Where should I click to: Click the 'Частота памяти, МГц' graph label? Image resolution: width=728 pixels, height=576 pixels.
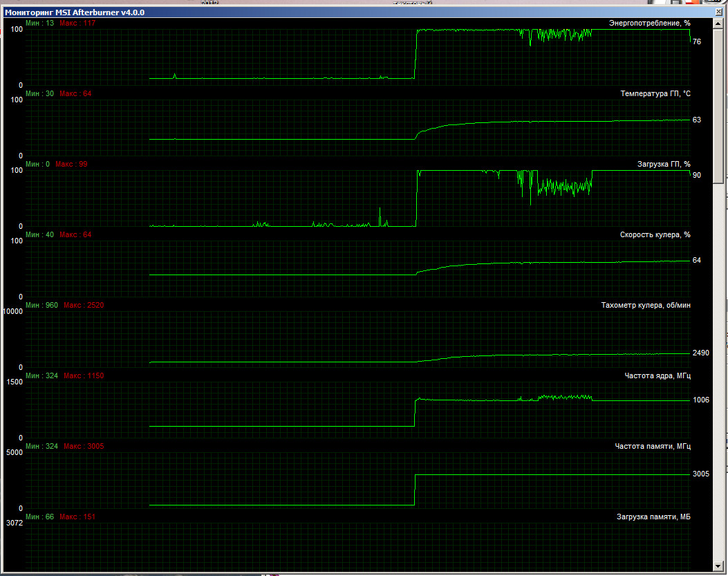pyautogui.click(x=653, y=447)
